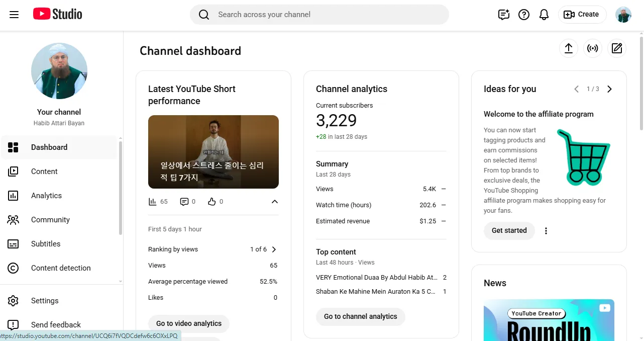
Task: Click the Estimated revenue $1.25 value
Action: pyautogui.click(x=428, y=221)
